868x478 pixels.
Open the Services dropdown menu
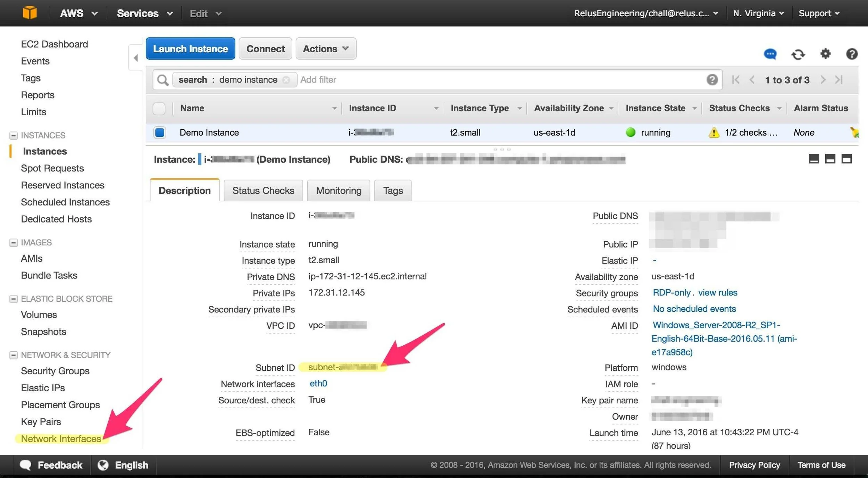point(144,13)
